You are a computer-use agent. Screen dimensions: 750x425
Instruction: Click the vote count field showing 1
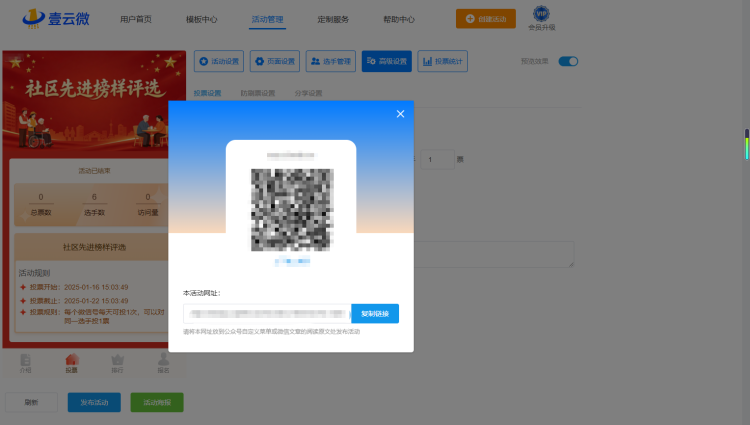(x=437, y=159)
